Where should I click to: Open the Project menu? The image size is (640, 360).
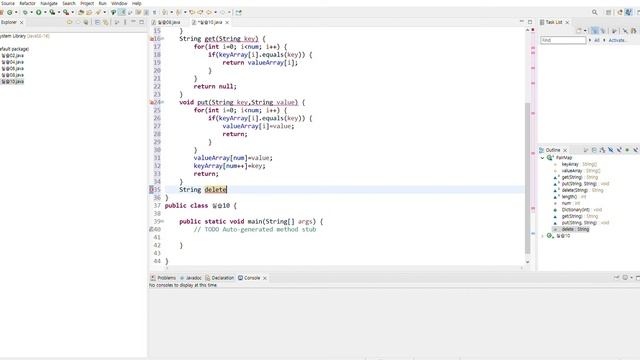point(87,3)
